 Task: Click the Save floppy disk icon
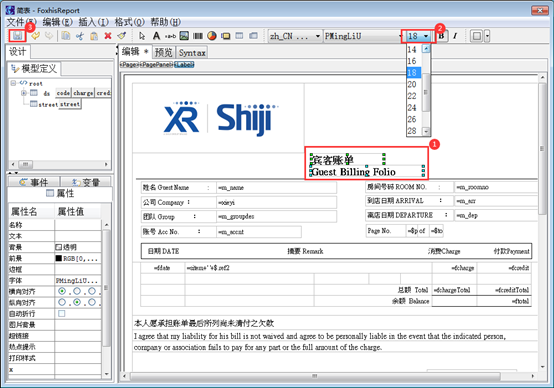point(17,36)
